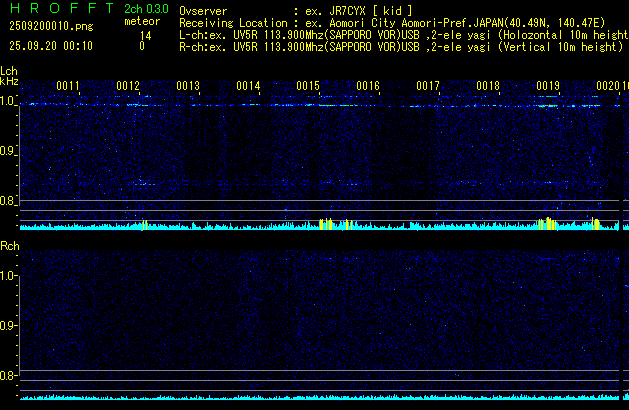Viewport: 629px width, 410px height.
Task: Jump to the 0015 time marker
Action: pos(308,87)
